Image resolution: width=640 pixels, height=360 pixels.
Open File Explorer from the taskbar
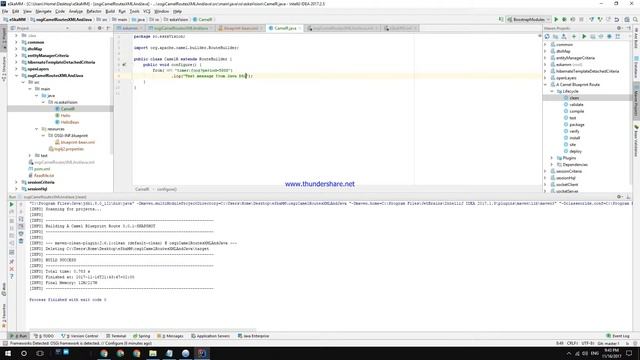pyautogui.click(x=153, y=353)
